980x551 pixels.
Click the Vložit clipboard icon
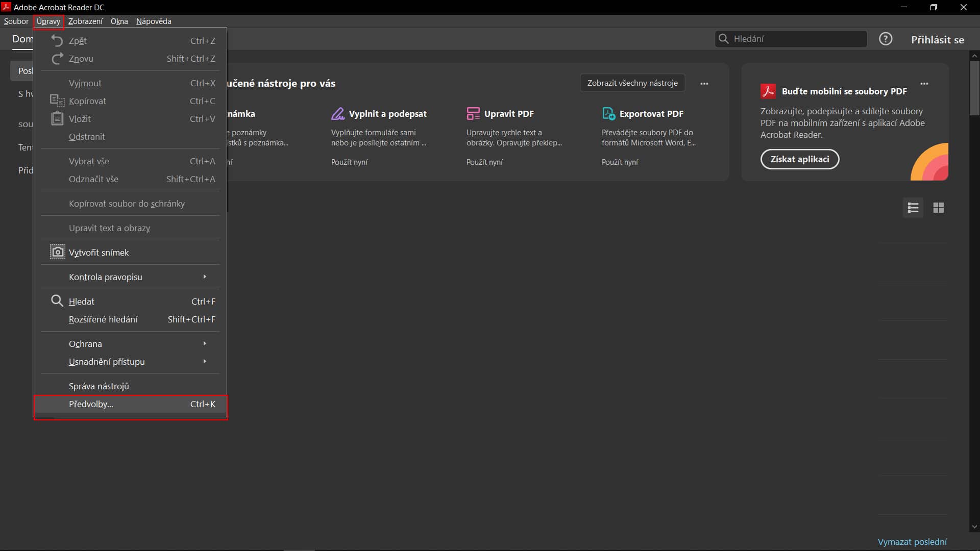point(57,118)
